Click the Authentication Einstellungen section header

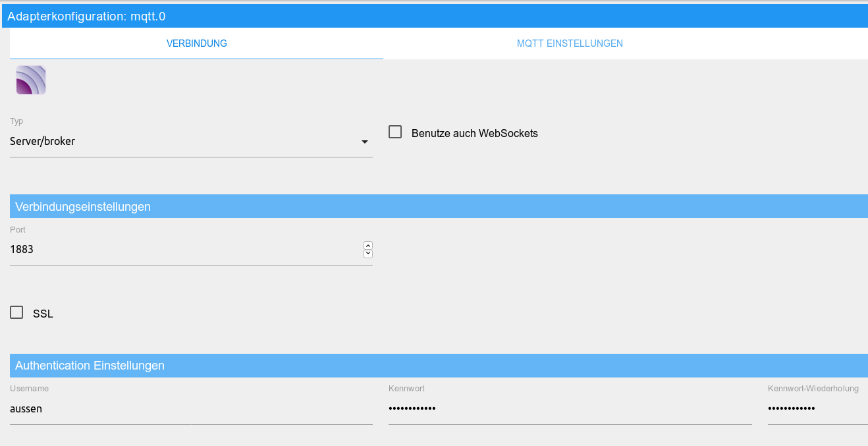click(x=439, y=365)
